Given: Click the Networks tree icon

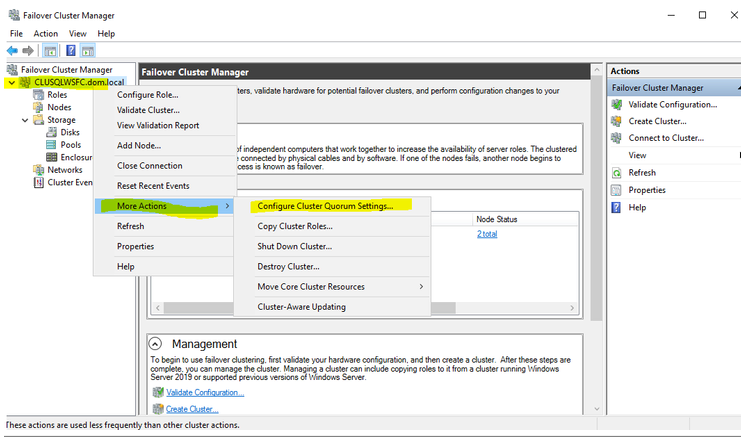Looking at the screenshot, I should pos(38,170).
